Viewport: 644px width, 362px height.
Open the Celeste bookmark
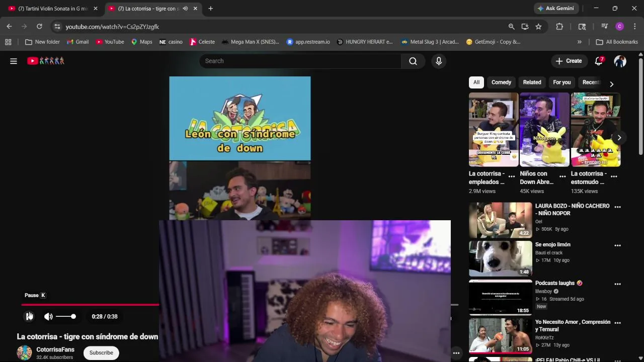click(x=202, y=42)
